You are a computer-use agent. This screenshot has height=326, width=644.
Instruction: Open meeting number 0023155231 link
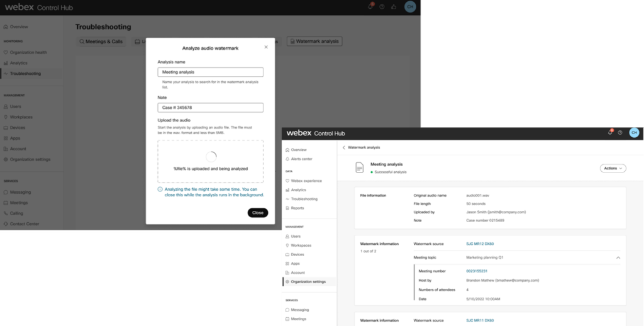tap(477, 271)
